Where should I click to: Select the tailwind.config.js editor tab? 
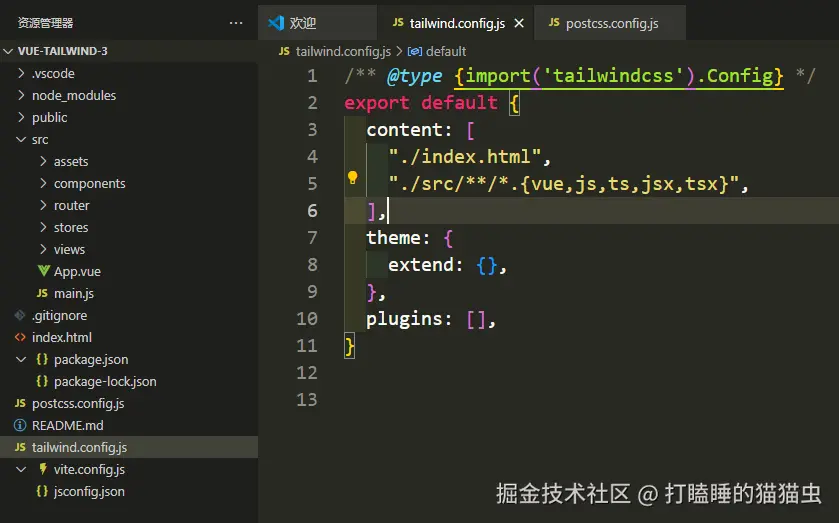click(x=455, y=22)
